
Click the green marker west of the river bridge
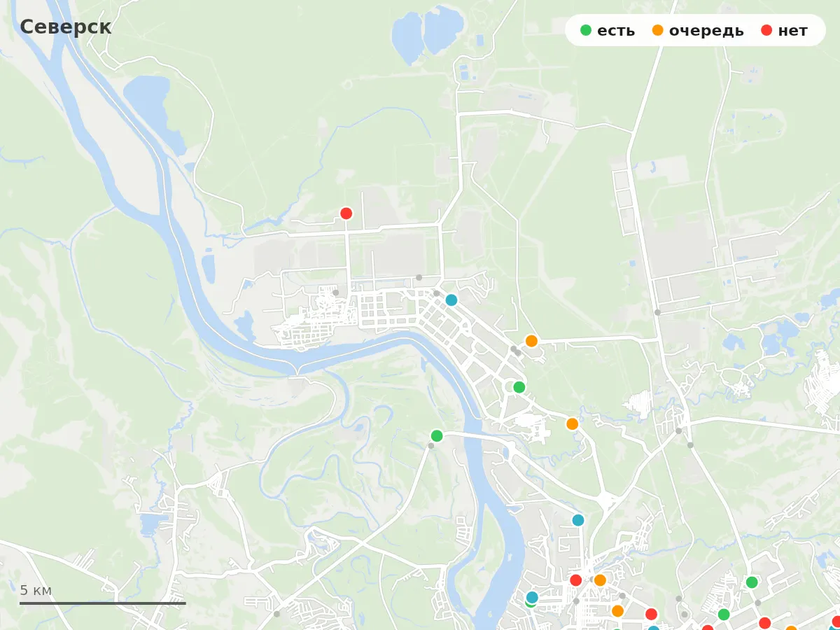coord(437,435)
